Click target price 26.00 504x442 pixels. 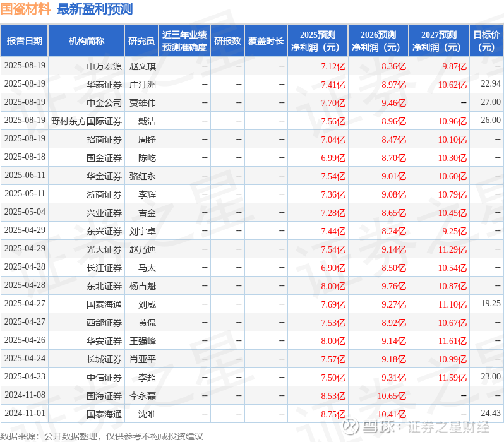coord(491,120)
